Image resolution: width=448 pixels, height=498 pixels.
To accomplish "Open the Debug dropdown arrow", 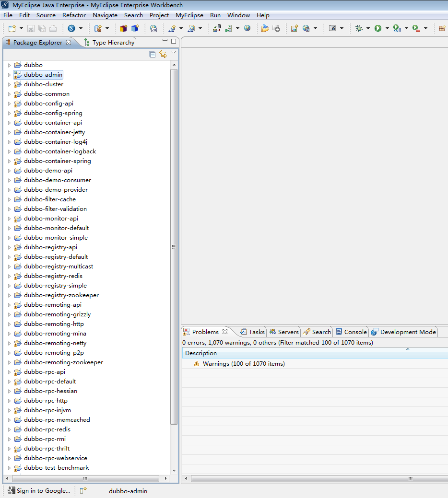I will click(368, 29).
